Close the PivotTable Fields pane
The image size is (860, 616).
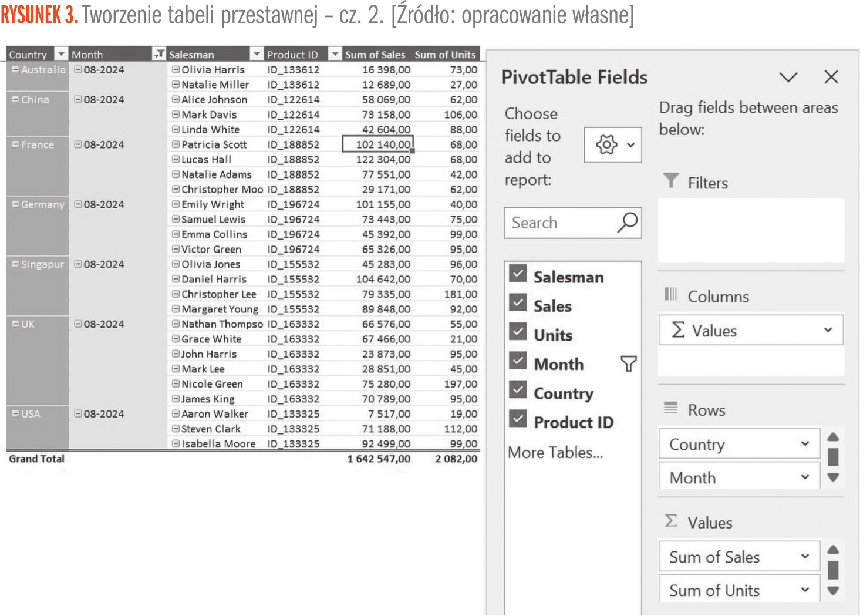click(x=831, y=77)
